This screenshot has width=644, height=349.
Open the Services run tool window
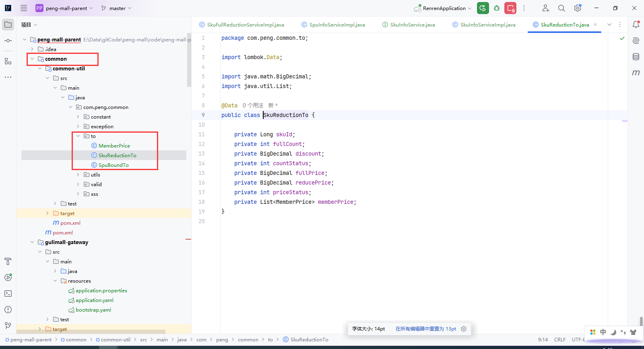coord(8,277)
